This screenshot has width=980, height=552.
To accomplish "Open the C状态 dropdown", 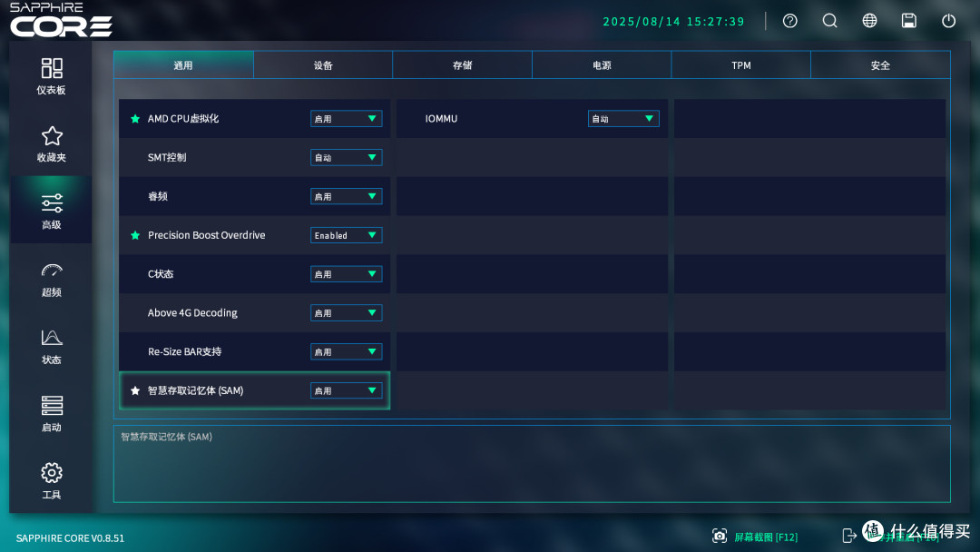I will [x=347, y=274].
